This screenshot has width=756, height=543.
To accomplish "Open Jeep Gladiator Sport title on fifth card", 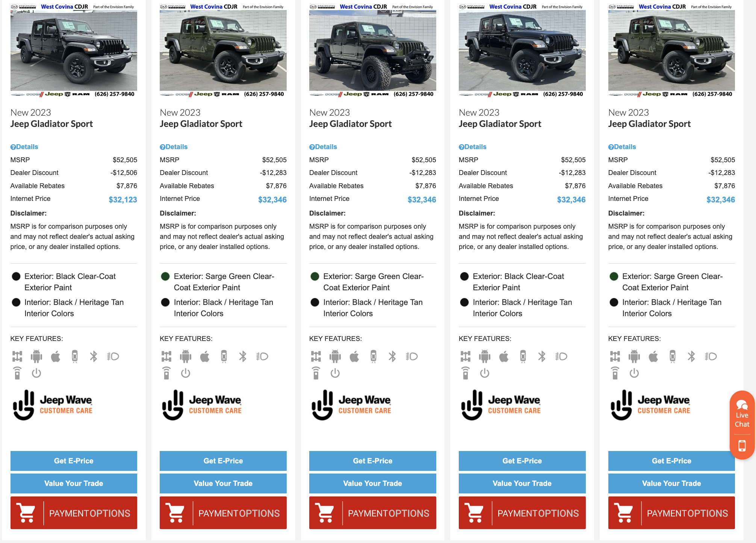I will pyautogui.click(x=649, y=124).
